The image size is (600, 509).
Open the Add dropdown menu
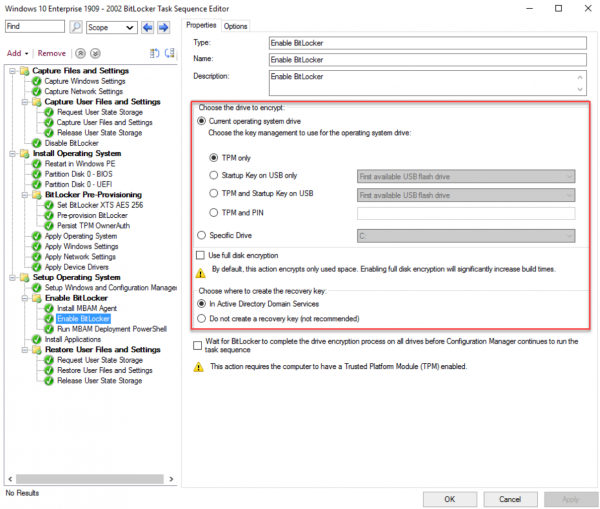17,53
